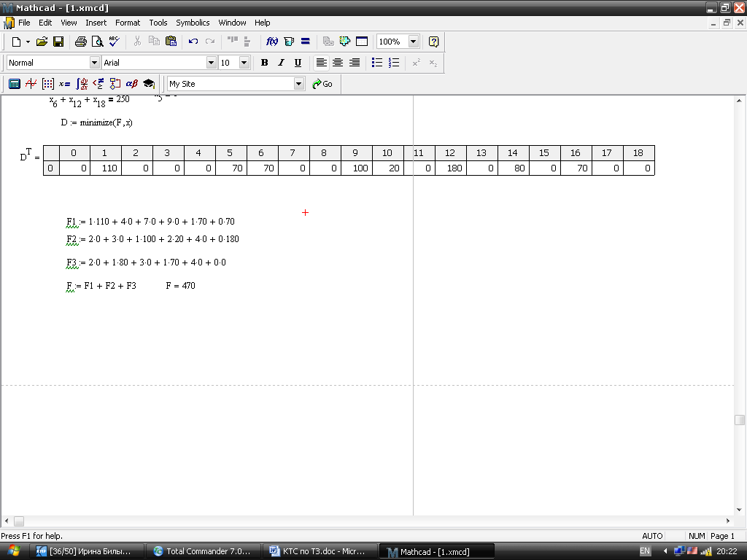Open Calculator toolbar palette icon
This screenshot has width=747, height=560.
pos(15,85)
